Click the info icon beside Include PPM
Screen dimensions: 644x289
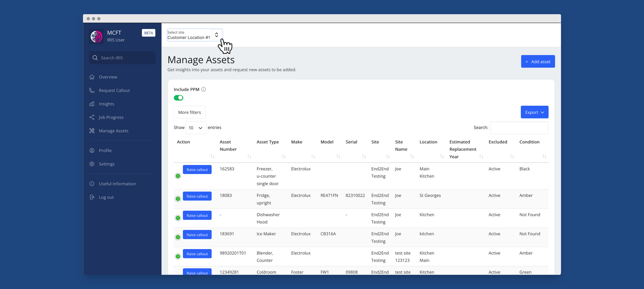(x=203, y=89)
